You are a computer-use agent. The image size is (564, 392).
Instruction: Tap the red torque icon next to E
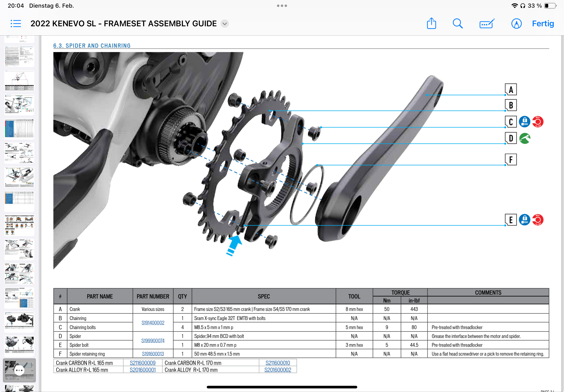(x=538, y=220)
